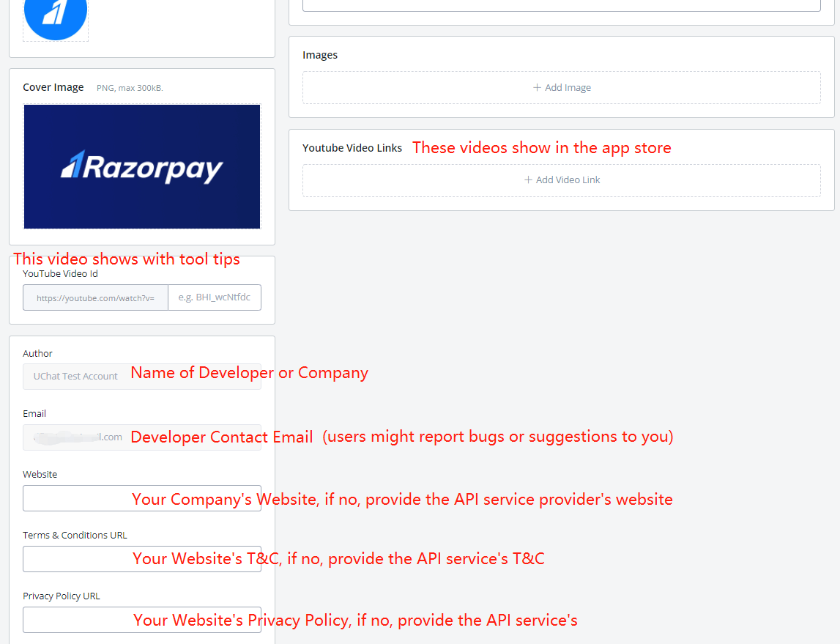Select the Razorpay cover image preview

(142, 166)
